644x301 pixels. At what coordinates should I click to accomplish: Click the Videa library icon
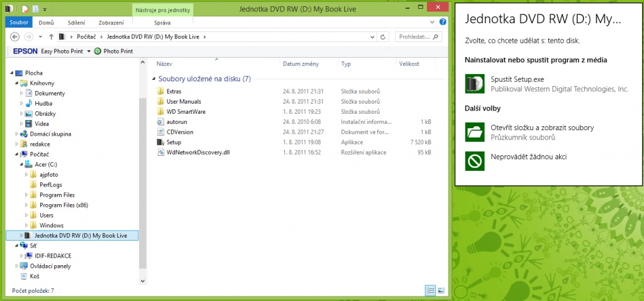click(29, 124)
